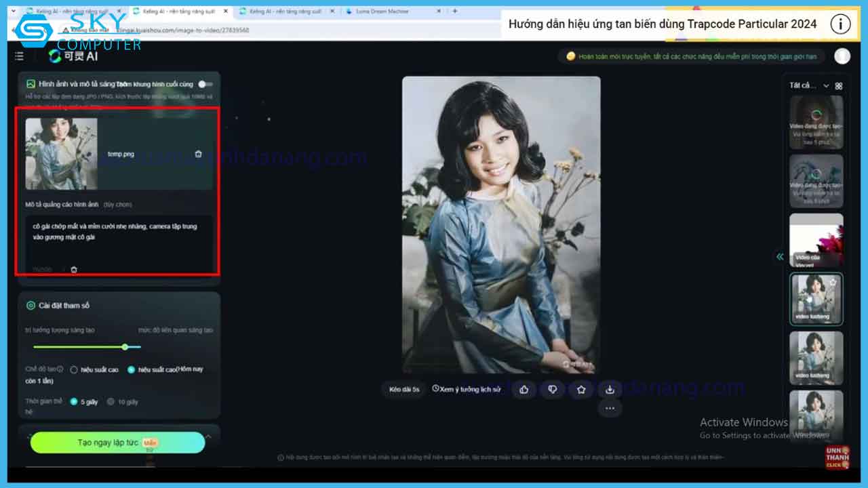
Task: Click the main generated video preview
Action: (501, 224)
